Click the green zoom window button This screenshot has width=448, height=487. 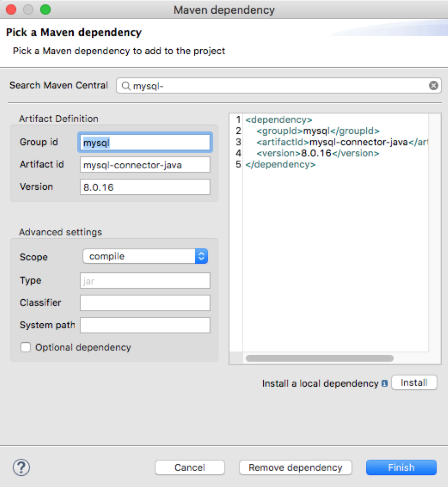coord(45,10)
